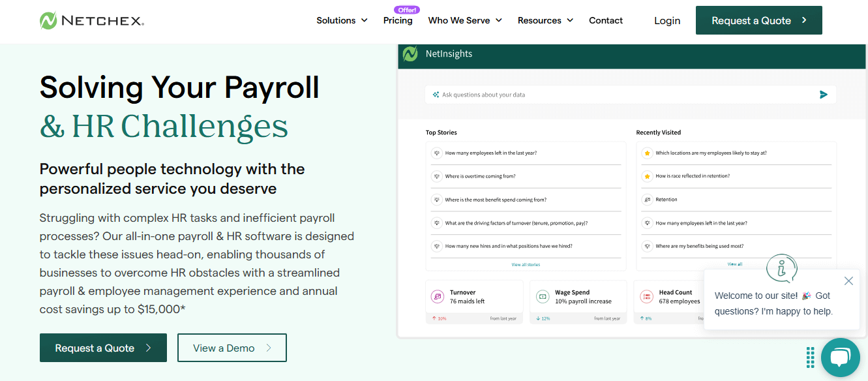Click the chevron in hero Request a Quote button
This screenshot has width=868, height=381.
pos(149,348)
